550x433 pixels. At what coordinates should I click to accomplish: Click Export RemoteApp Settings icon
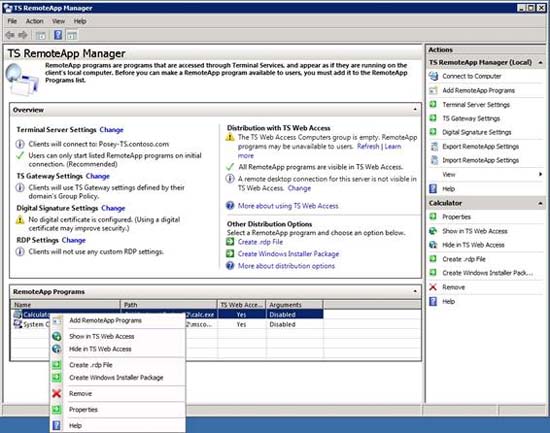434,146
